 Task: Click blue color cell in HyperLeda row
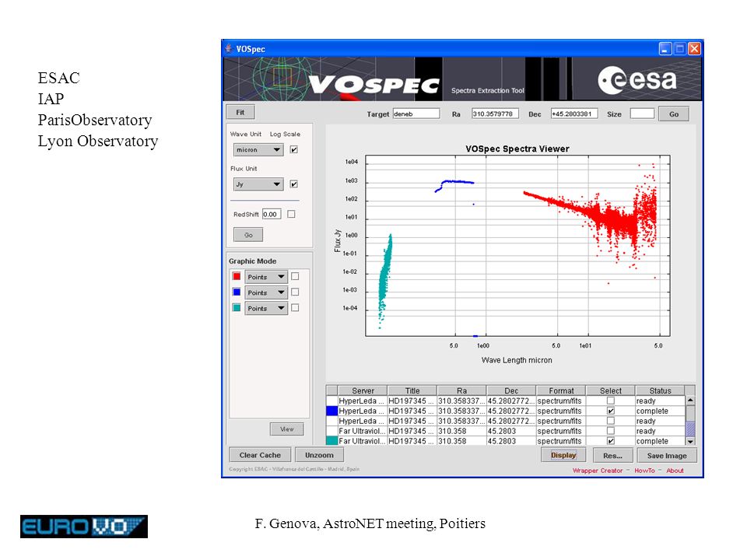(331, 411)
